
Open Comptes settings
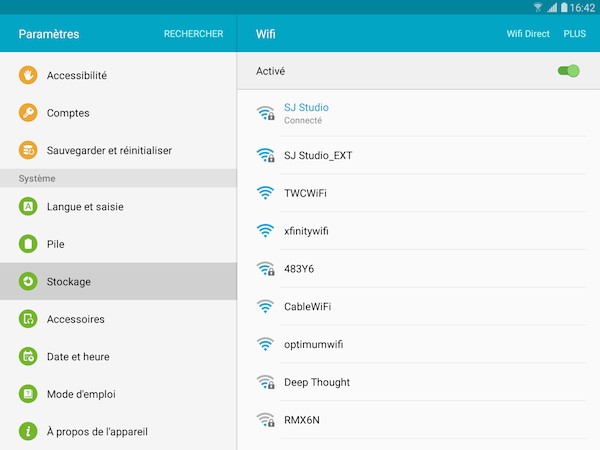(x=118, y=112)
